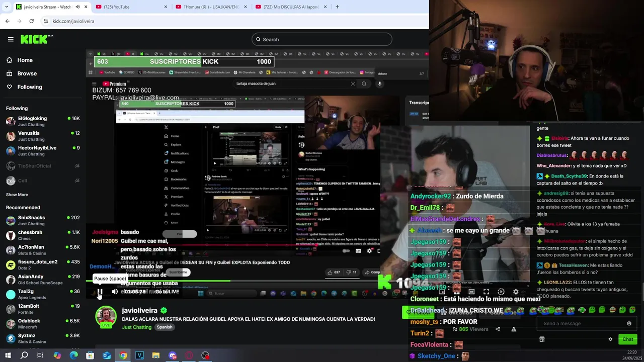Open the Kick hamburger sidebar menu
The image size is (644, 362).
11,39
